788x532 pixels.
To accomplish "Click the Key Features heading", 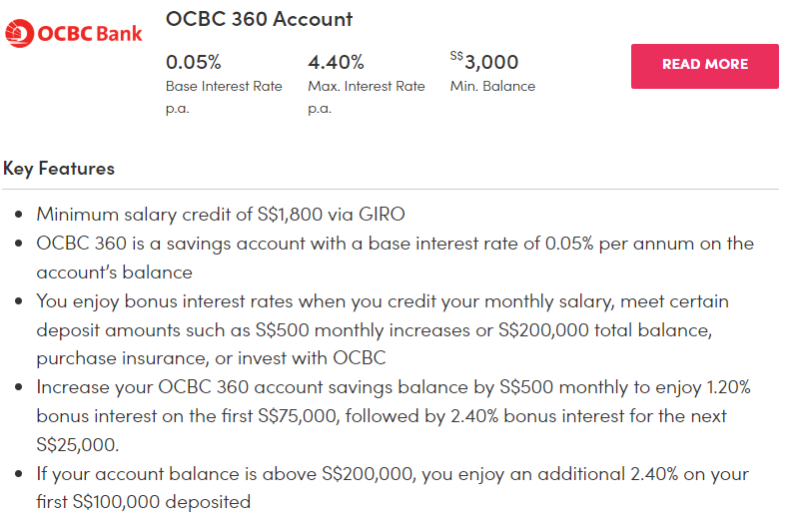I will tap(59, 168).
